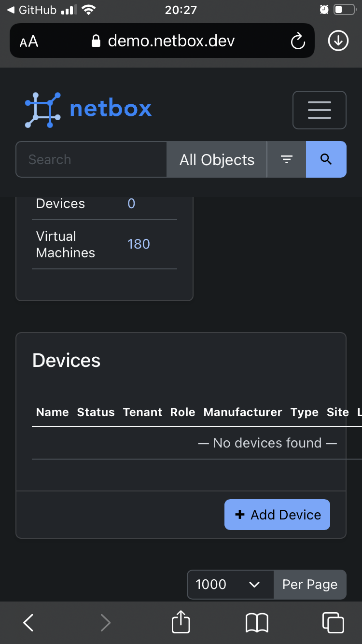Sort devices by the Status column header

tap(96, 412)
